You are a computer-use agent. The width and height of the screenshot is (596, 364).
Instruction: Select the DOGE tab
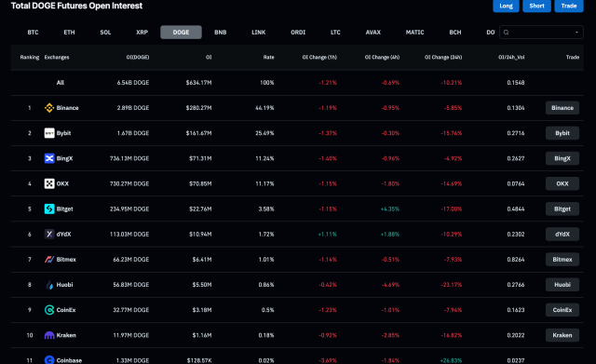pyautogui.click(x=181, y=33)
